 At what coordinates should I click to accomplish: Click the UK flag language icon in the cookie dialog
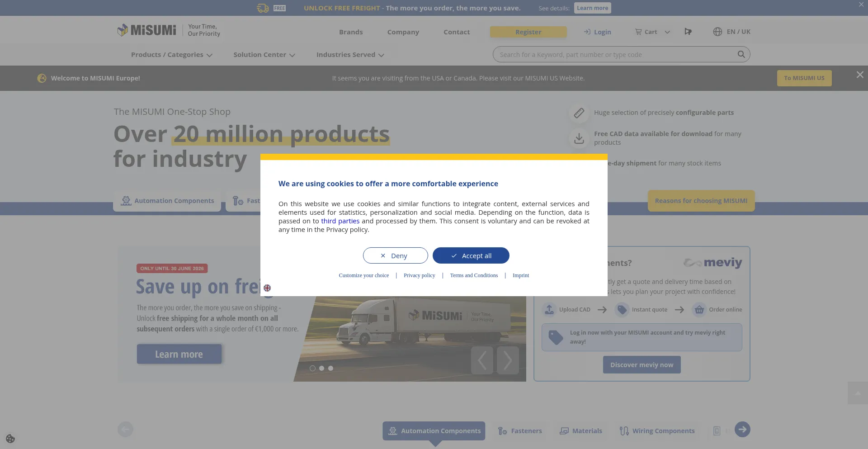pos(267,288)
